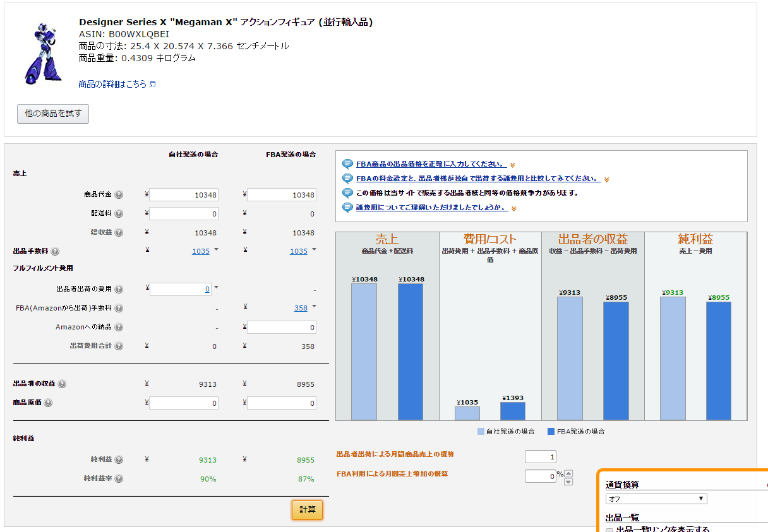768x532 pixels.
Task: Click external-link icon after 商品の詳細はこちら
Action: click(x=152, y=85)
